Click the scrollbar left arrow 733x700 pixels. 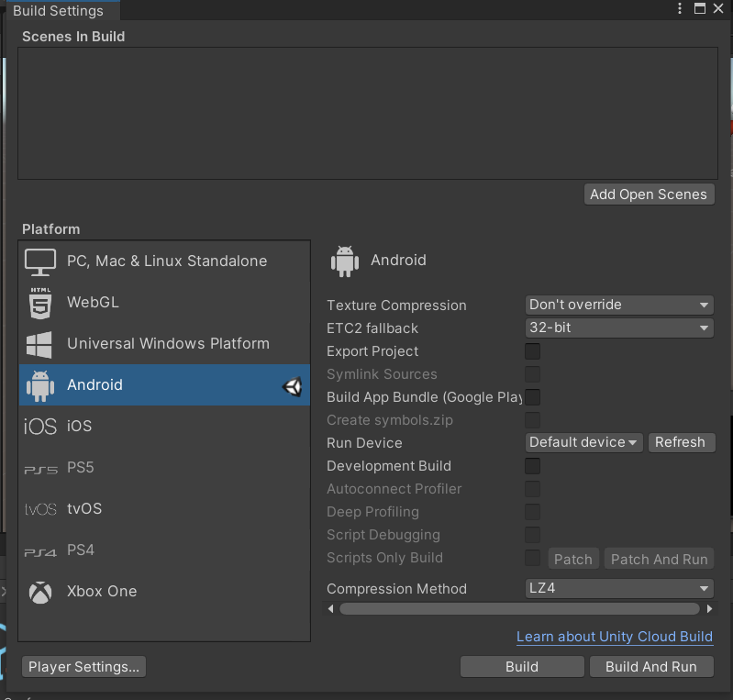point(331,609)
